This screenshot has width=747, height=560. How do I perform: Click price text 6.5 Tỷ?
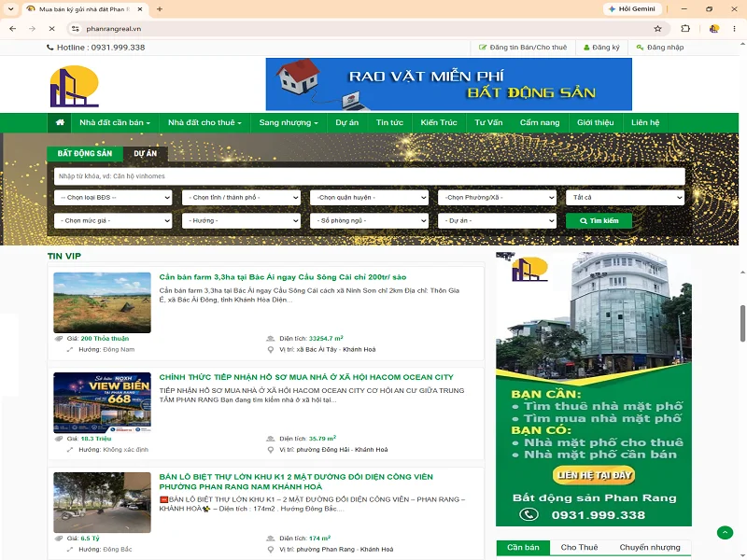point(90,539)
